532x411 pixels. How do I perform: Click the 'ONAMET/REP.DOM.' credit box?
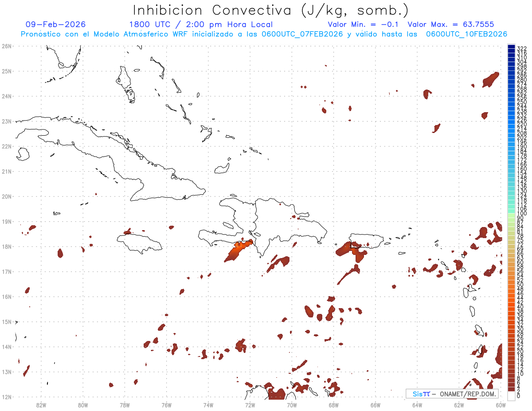pyautogui.click(x=452, y=394)
